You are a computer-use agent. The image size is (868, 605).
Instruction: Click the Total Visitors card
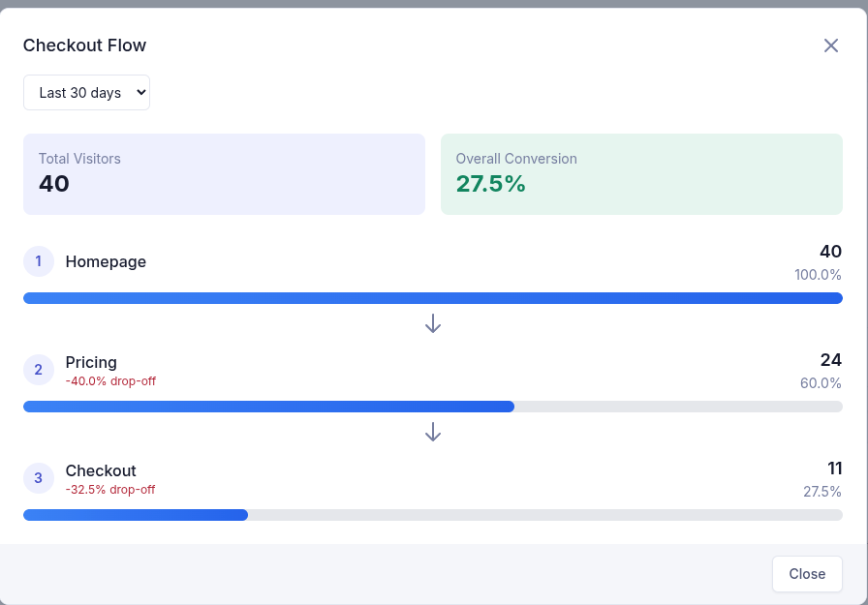coord(224,174)
